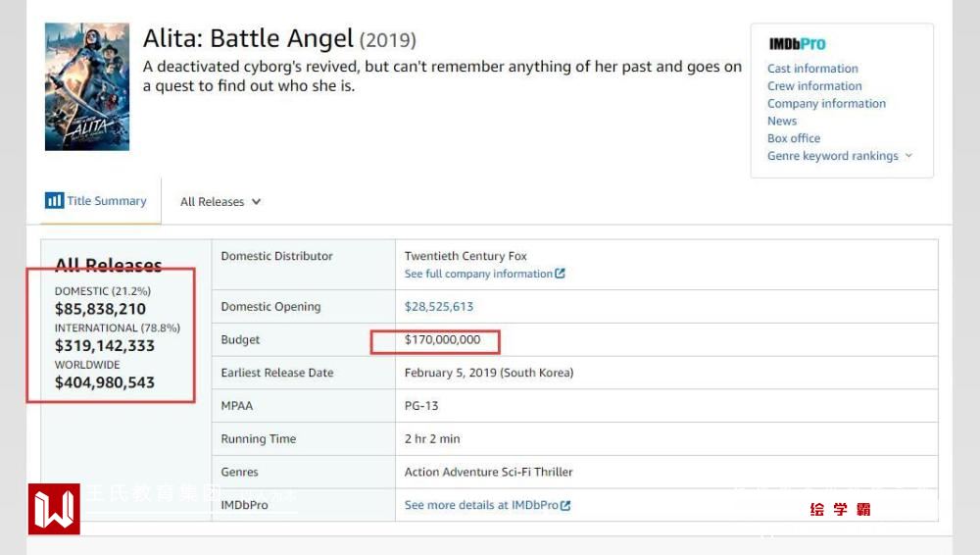Click the Title Summary bar chart icon
980x555 pixels.
(54, 201)
